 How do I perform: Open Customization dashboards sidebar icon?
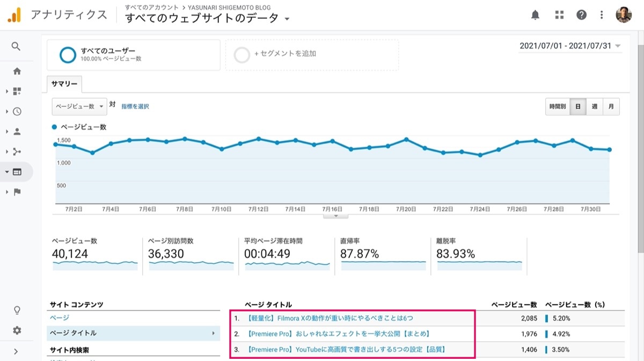17,91
